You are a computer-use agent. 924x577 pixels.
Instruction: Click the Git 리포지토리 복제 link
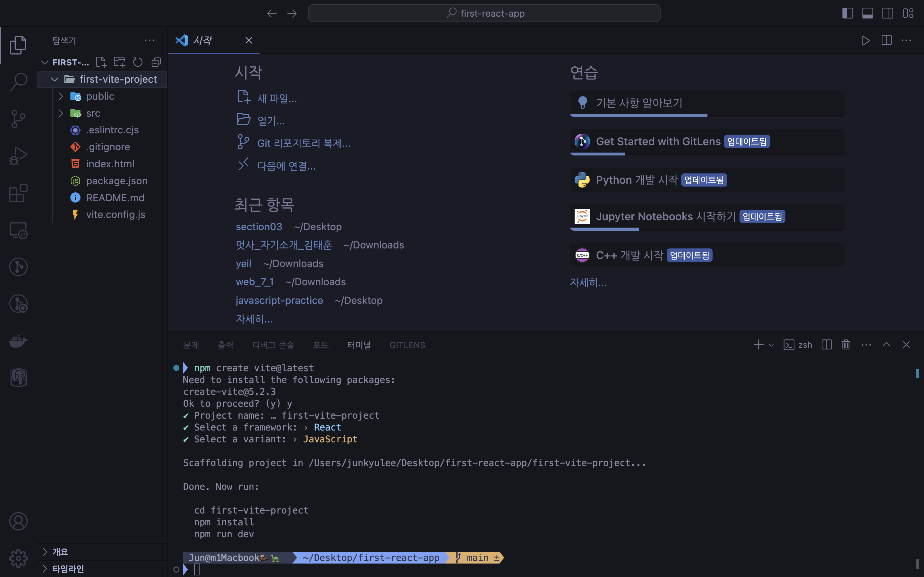click(304, 144)
